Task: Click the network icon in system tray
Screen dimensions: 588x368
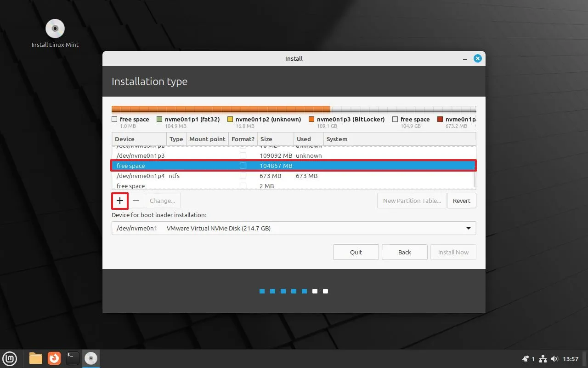Action: pos(543,359)
